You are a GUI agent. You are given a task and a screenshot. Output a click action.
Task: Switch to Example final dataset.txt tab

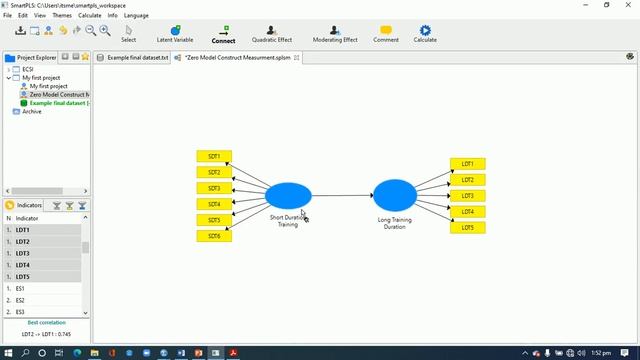133,58
